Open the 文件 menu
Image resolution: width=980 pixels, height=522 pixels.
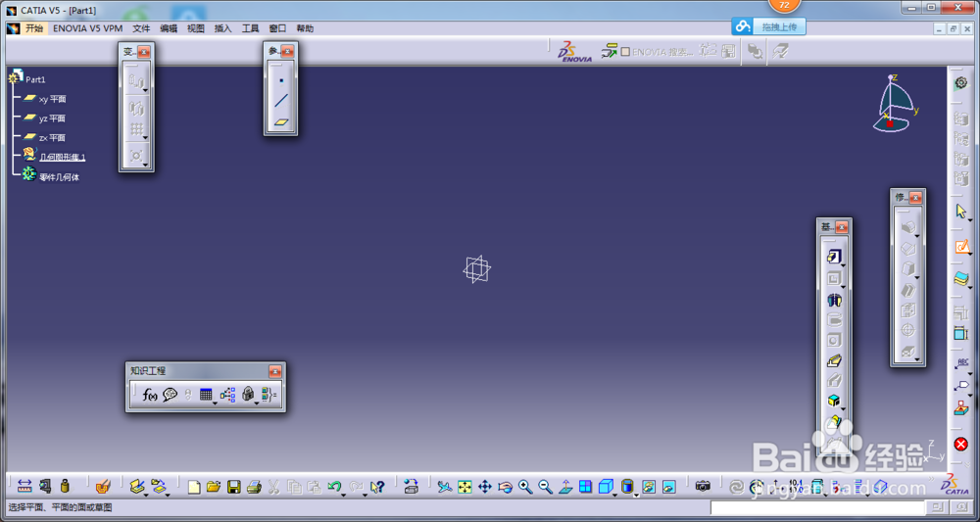pos(141,28)
